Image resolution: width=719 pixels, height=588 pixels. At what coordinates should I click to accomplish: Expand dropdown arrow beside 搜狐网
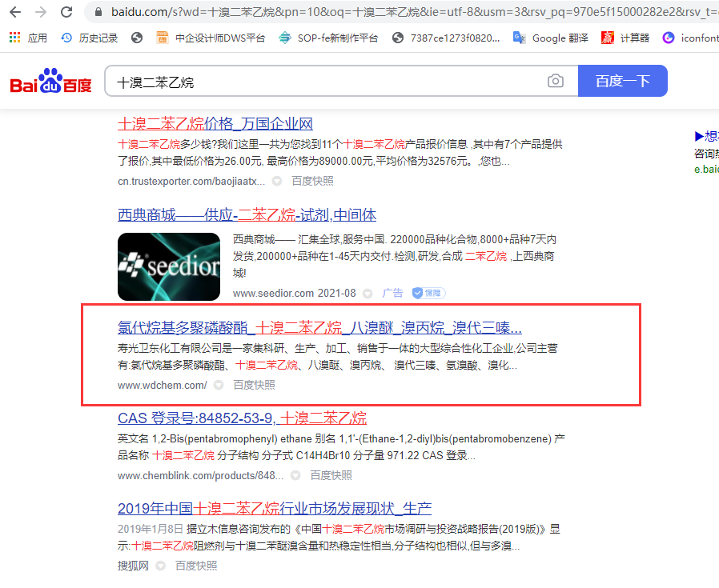coord(160,566)
